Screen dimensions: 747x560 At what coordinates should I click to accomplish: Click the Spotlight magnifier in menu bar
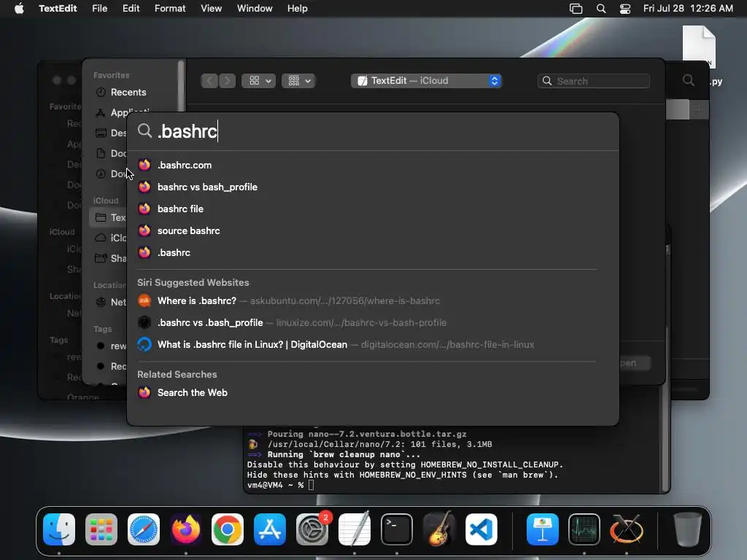[601, 9]
